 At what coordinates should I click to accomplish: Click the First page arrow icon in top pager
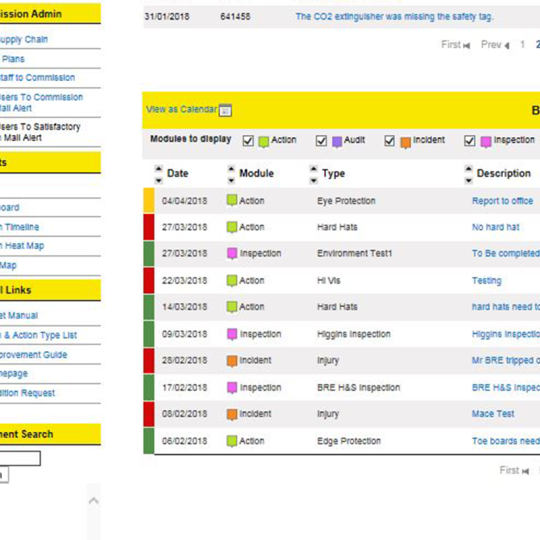click(467, 45)
